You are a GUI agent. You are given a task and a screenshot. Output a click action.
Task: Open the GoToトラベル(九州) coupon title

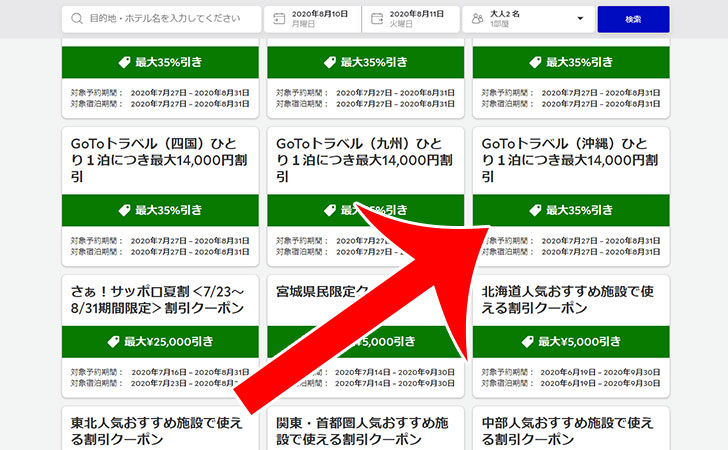[x=364, y=160]
